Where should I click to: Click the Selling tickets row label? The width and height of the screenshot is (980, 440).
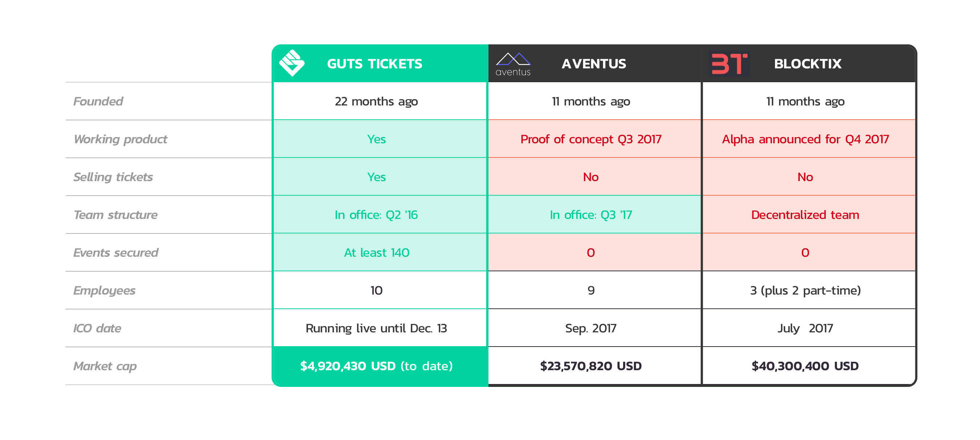click(x=113, y=177)
